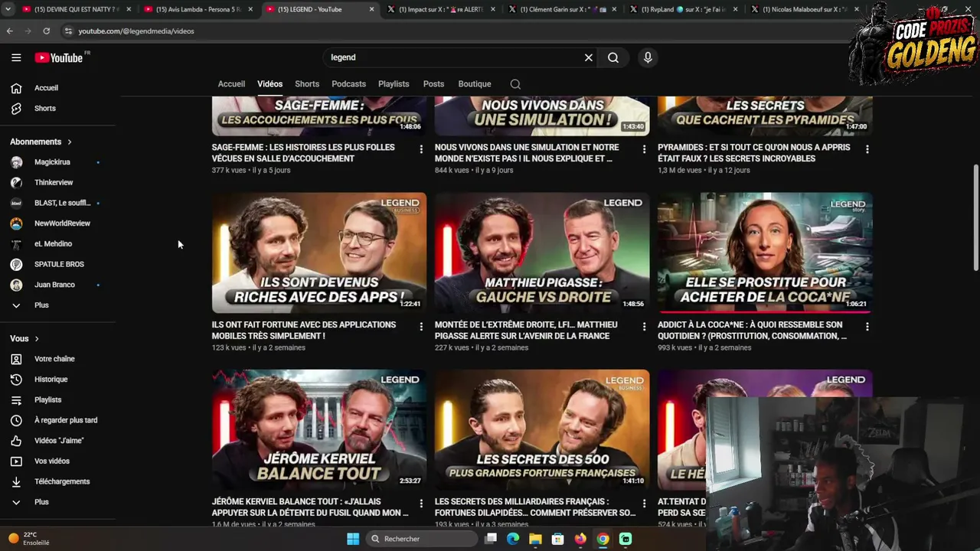View site information icon in address bar

coord(67,31)
